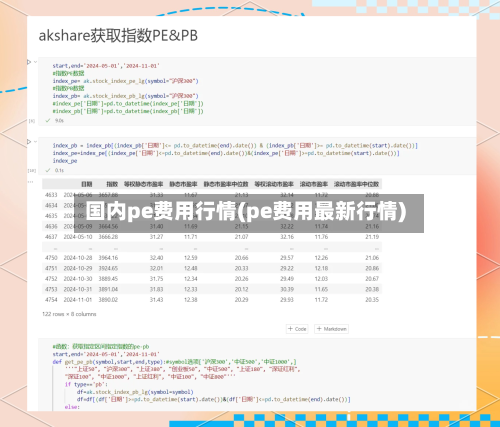The width and height of the screenshot is (500, 427).
Task: Click the '+ Markdown' button
Action: 331,329
